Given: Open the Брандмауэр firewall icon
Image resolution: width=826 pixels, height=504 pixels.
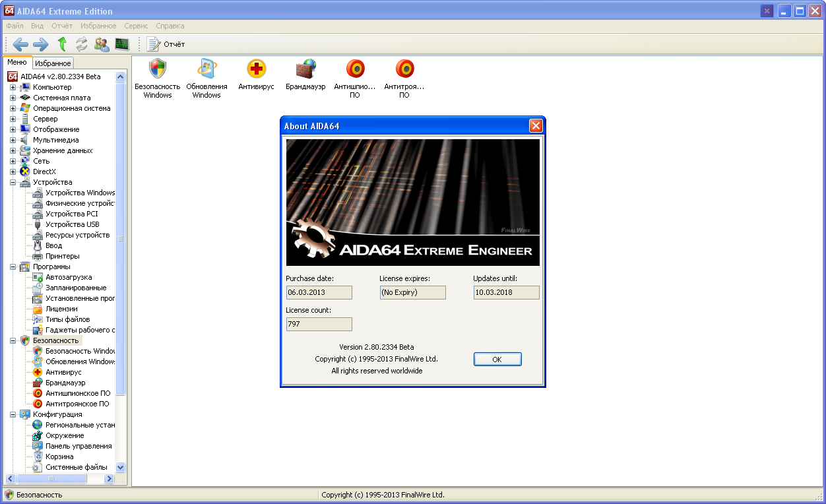Looking at the screenshot, I should coord(305,69).
